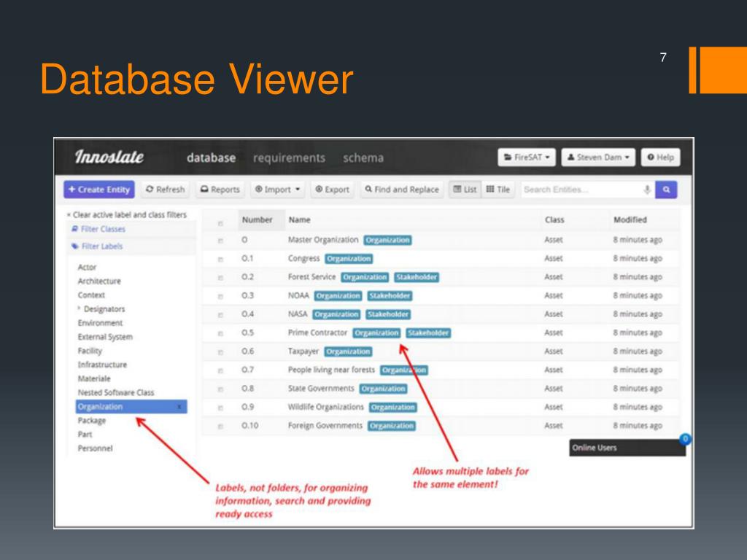Select the Materiale label filter
Viewport: 747px width, 560px height.
[94, 378]
